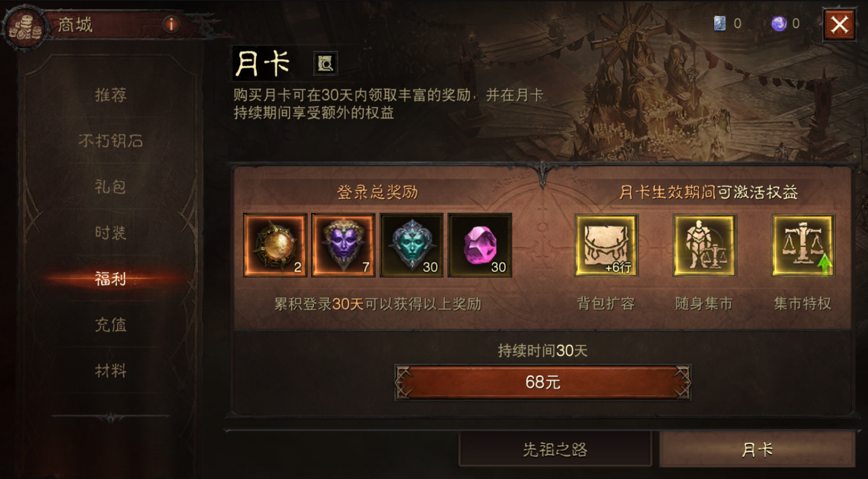
Task: Open the scroll details icon next to 月卡
Action: click(325, 64)
